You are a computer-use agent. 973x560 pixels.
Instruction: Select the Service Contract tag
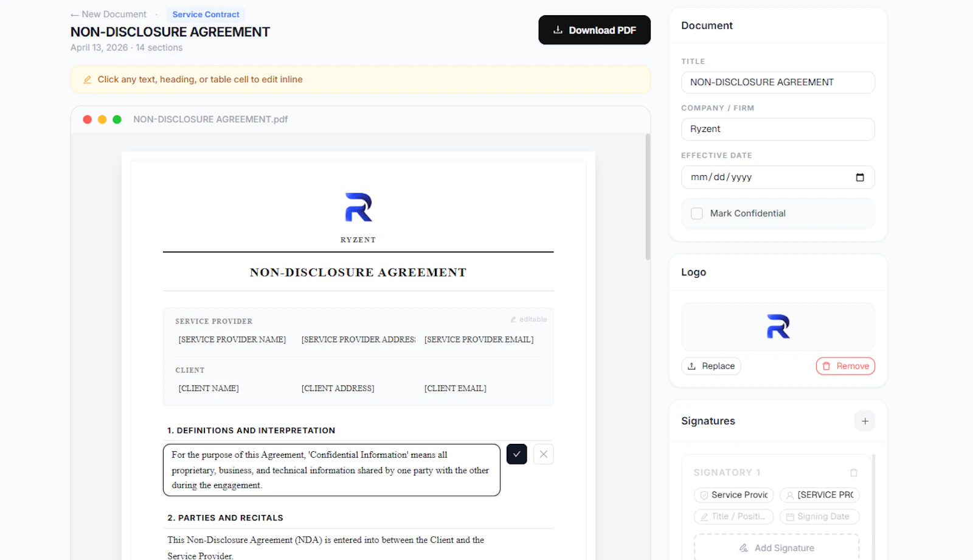click(x=206, y=14)
